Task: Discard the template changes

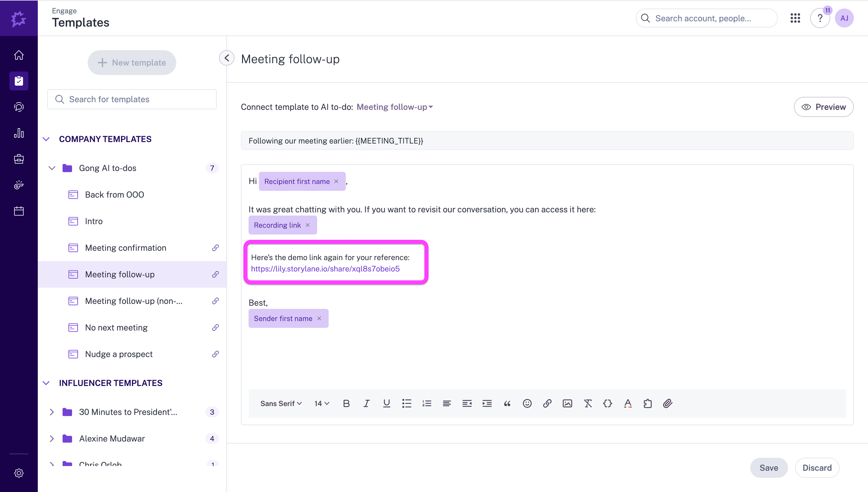Action: (817, 468)
